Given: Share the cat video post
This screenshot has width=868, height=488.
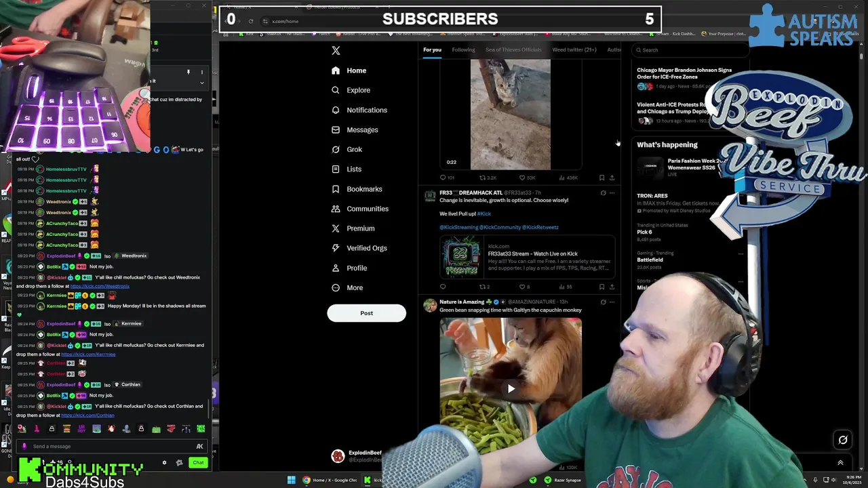Looking at the screenshot, I should [x=612, y=178].
